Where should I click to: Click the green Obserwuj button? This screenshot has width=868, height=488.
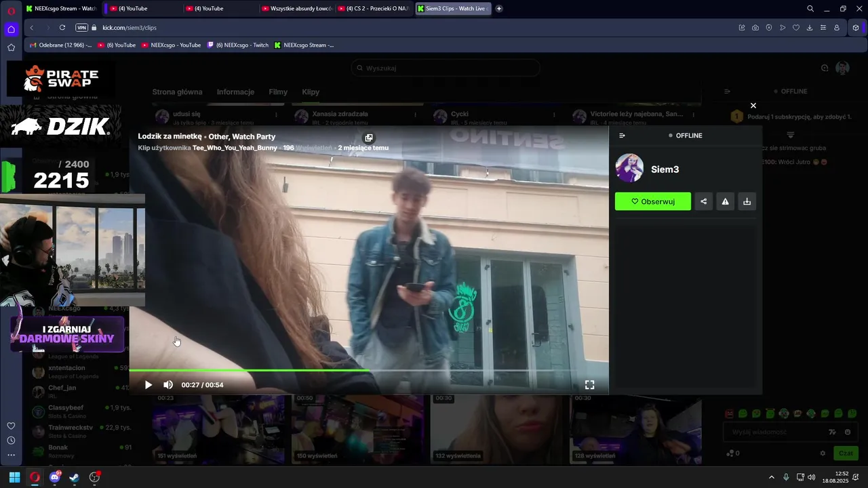(x=653, y=201)
